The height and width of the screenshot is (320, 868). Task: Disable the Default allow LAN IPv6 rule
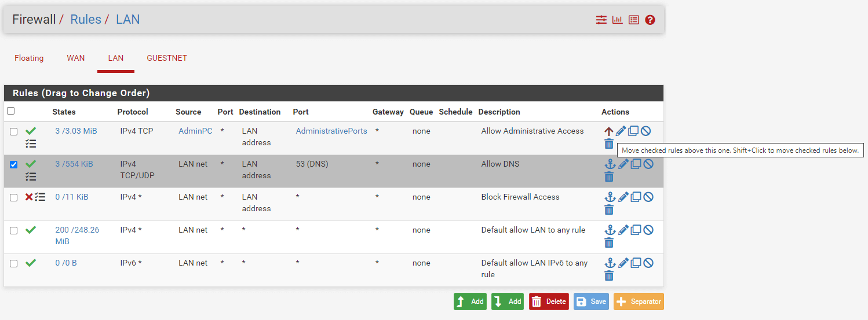click(648, 263)
